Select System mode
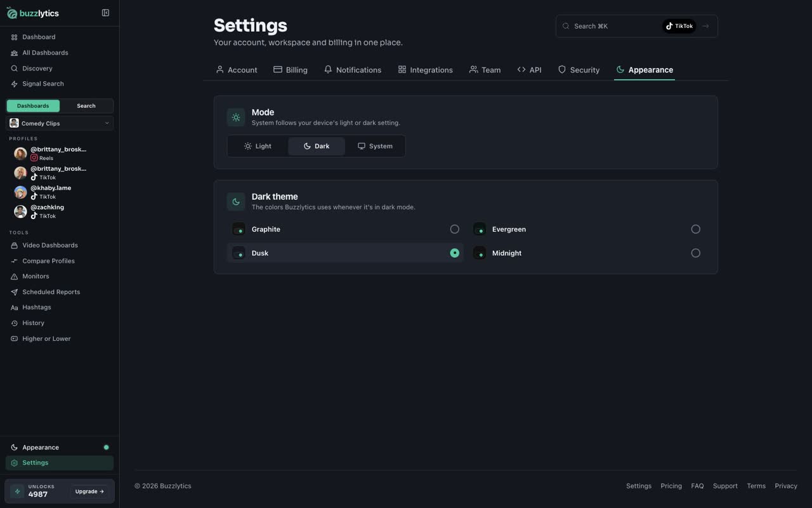The image size is (812, 508). pyautogui.click(x=375, y=146)
